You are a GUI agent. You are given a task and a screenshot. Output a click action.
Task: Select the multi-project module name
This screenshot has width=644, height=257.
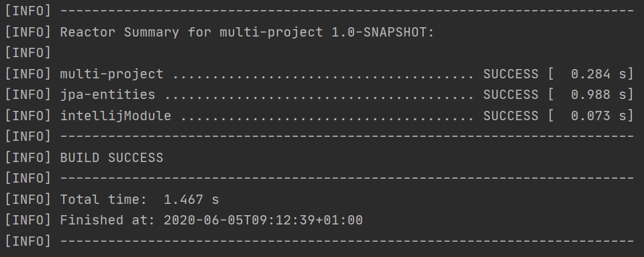click(x=112, y=74)
